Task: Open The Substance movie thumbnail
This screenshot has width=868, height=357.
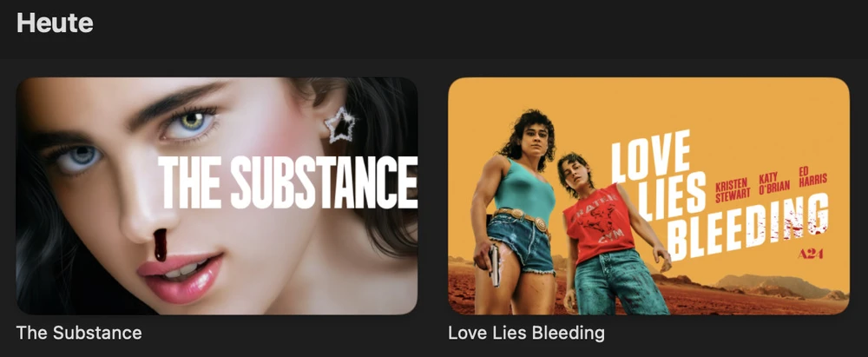Action: 217,195
